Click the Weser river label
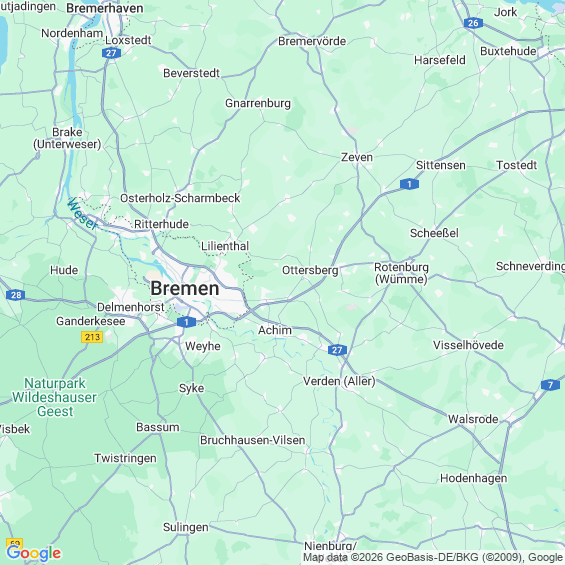The width and height of the screenshot is (565, 565). tap(83, 214)
